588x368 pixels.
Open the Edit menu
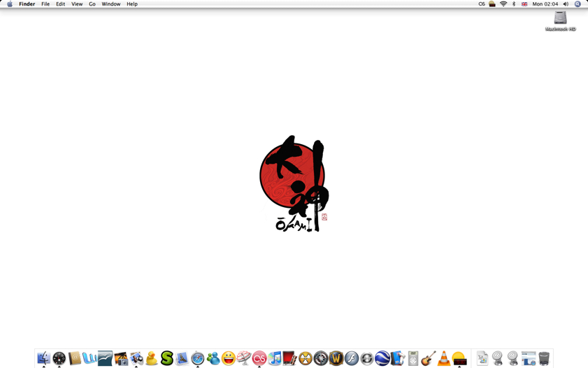(x=60, y=4)
